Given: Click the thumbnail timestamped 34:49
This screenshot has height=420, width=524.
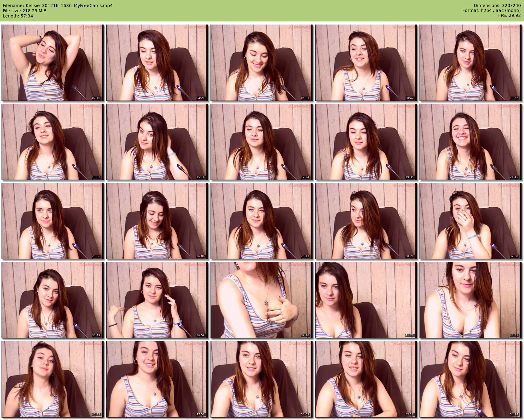Looking at the screenshot, I should [x=53, y=300].
